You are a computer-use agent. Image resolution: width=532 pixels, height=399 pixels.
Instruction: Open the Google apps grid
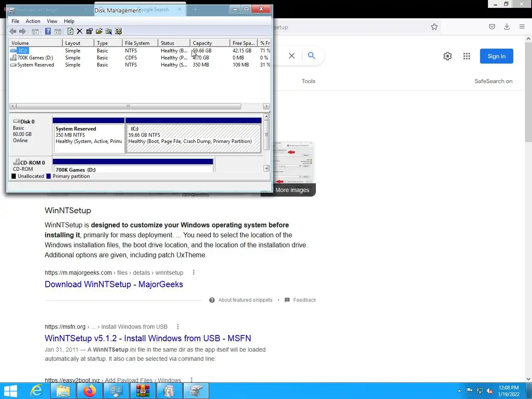click(467, 56)
